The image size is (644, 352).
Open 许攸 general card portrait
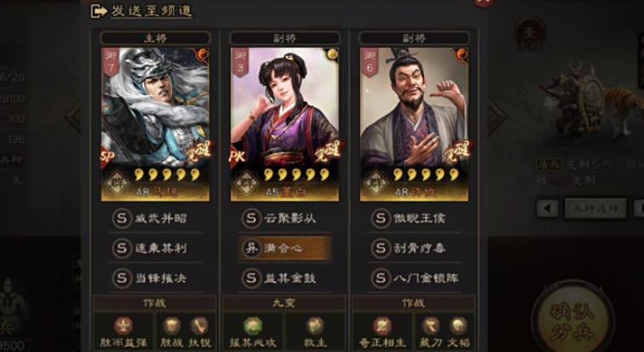click(414, 124)
